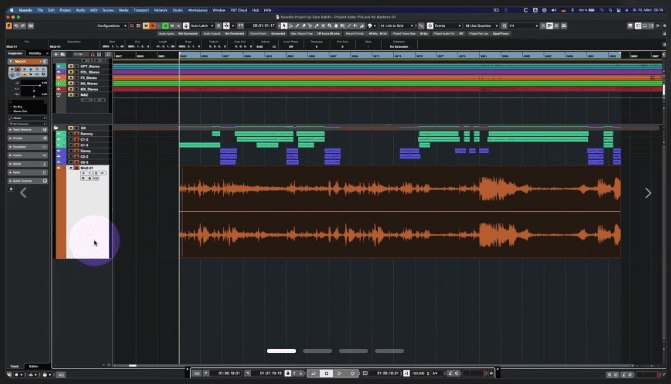Image resolution: width=671 pixels, height=384 pixels.
Task: Click the Undo arrow in toolbar
Action: coord(16,26)
